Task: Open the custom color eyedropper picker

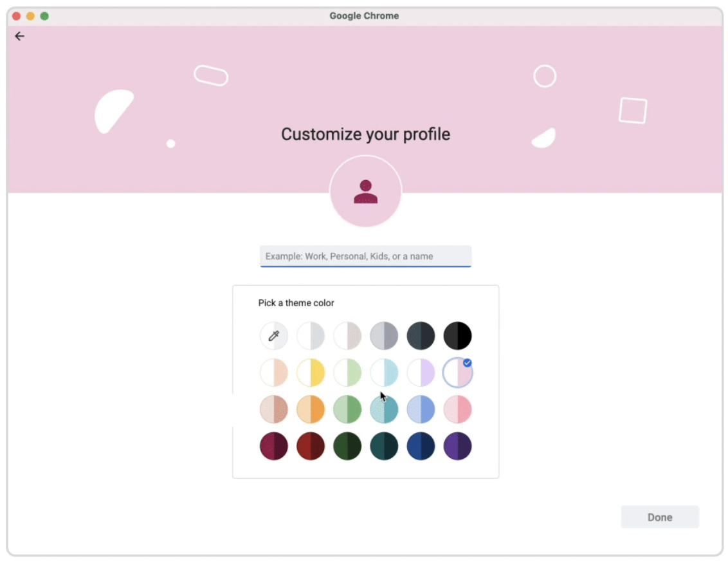Action: (x=273, y=335)
